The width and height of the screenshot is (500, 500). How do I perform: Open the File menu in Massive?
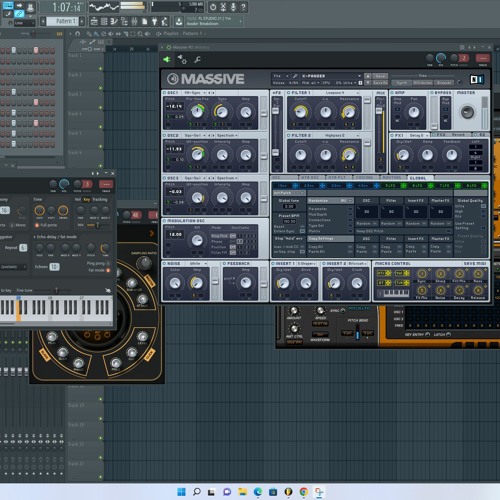click(281, 76)
